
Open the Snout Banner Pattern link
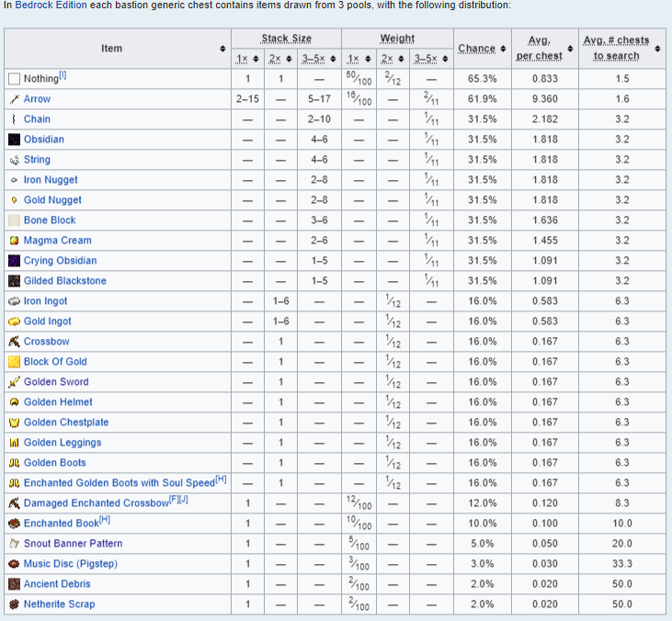[73, 543]
